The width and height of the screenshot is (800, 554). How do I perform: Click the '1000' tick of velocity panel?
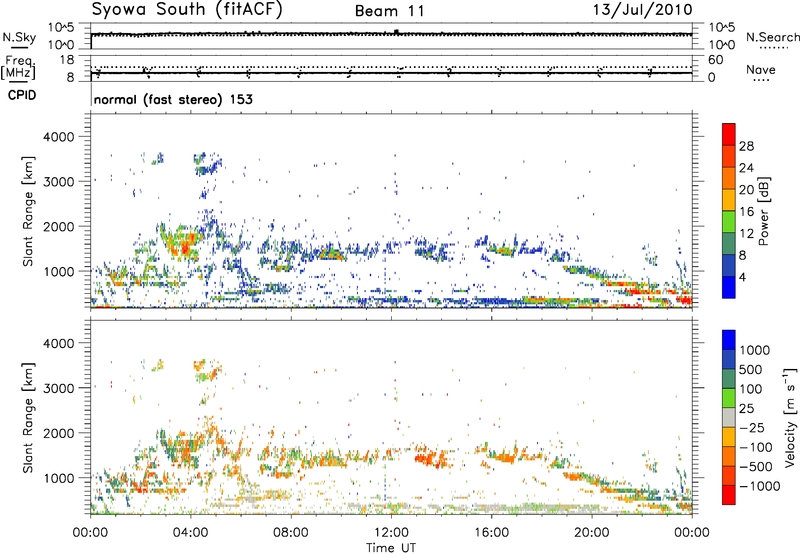[x=59, y=478]
